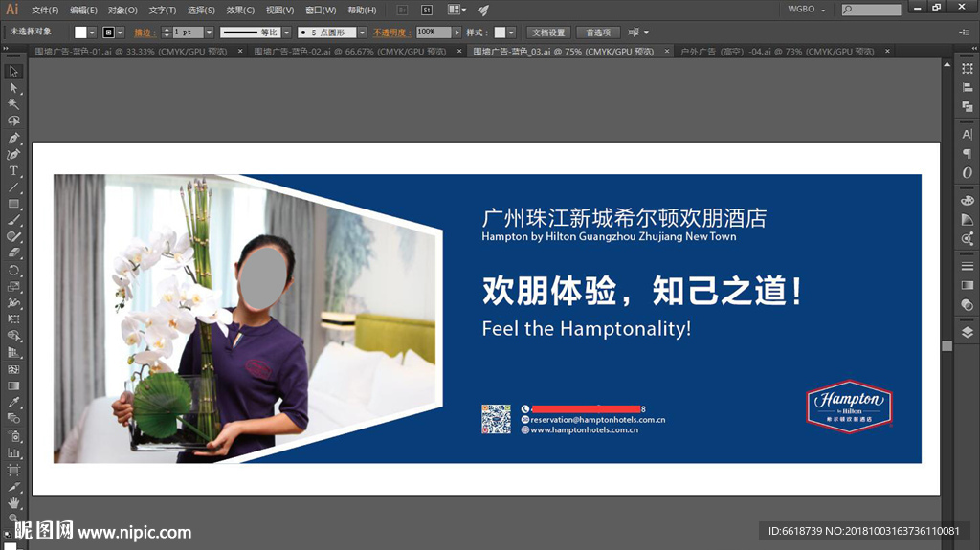Choose the Perspective Grid tool

click(13, 353)
